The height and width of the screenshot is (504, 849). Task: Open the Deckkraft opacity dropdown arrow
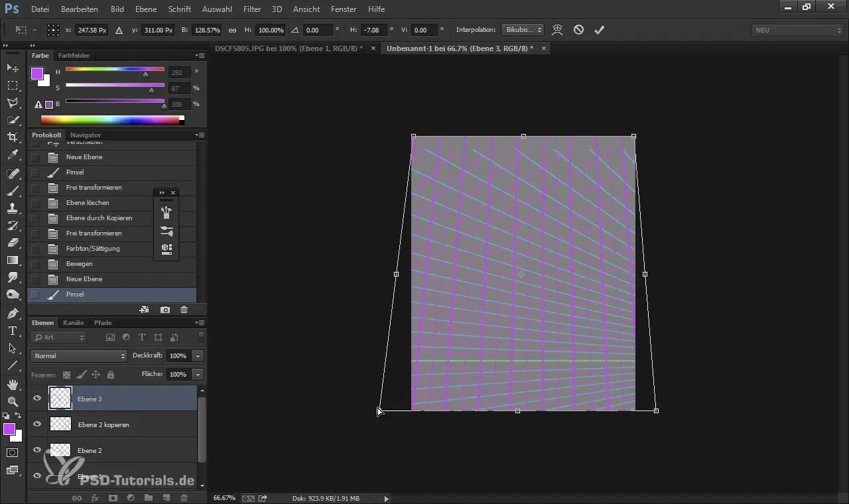pyautogui.click(x=198, y=356)
